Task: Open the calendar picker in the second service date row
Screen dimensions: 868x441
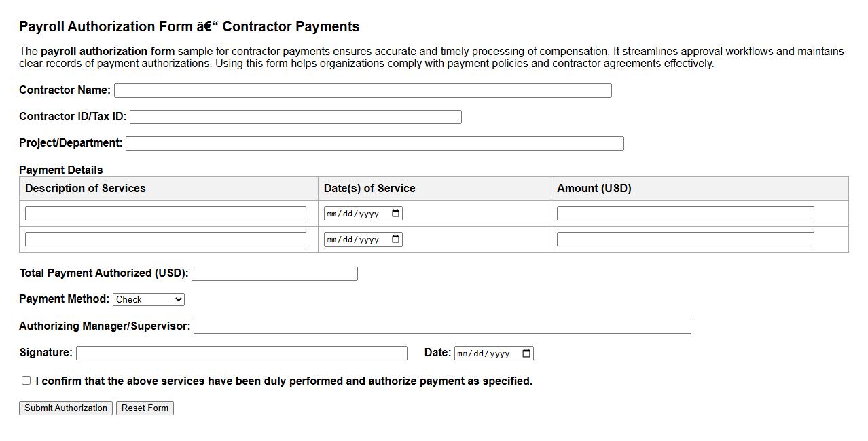Action: click(x=396, y=239)
